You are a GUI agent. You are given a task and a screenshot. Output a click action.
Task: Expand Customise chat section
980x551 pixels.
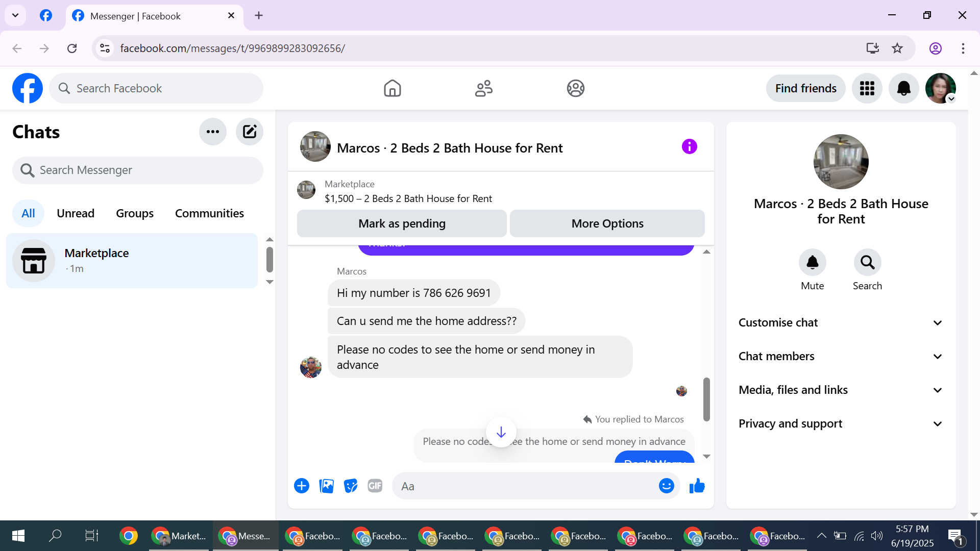(x=841, y=322)
